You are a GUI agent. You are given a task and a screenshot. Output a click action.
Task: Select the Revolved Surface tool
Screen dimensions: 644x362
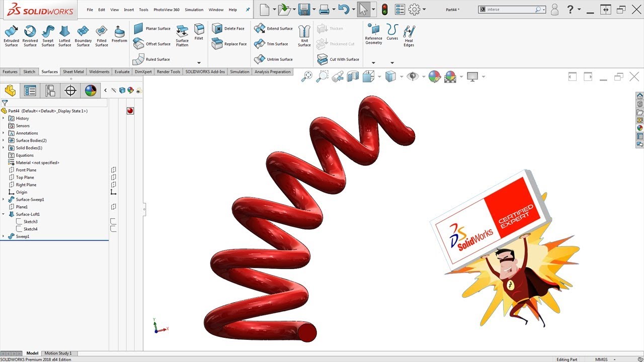[30, 36]
